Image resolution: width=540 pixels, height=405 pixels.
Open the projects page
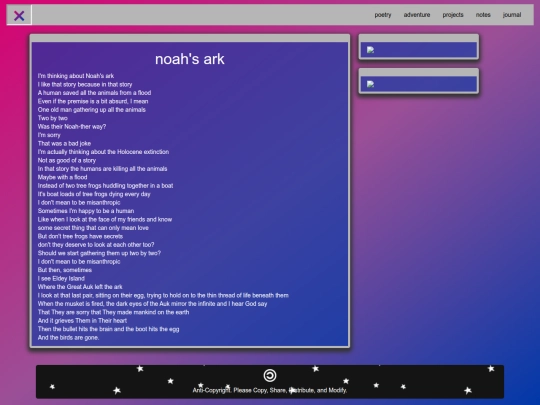click(x=453, y=15)
